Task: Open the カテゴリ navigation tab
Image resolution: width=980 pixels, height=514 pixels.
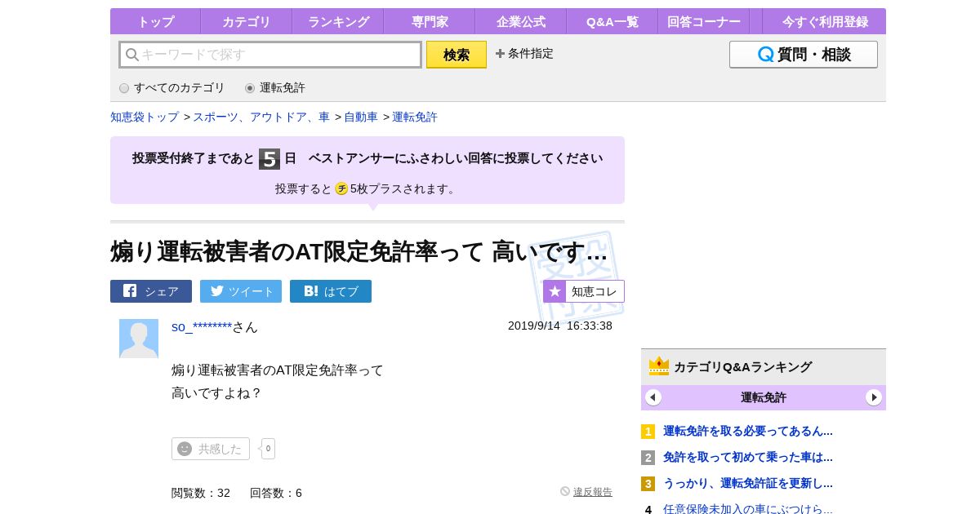Action: (247, 21)
